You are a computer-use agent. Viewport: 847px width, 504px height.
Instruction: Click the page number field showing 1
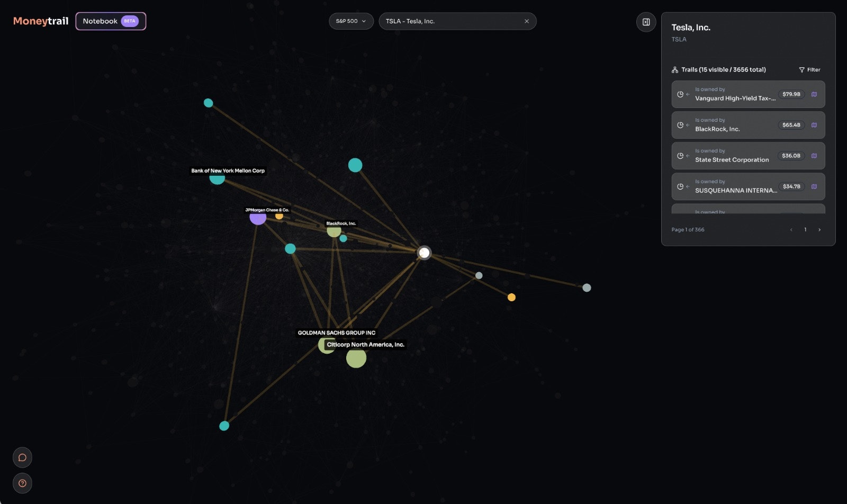805,230
